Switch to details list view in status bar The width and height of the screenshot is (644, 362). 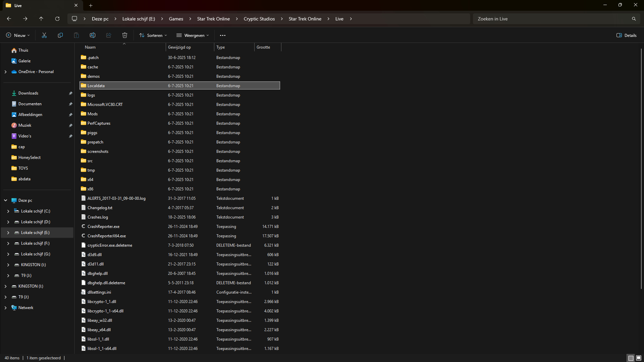[x=631, y=358]
